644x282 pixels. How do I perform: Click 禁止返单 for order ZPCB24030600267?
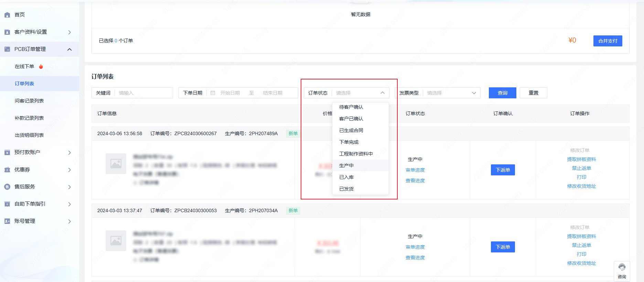point(581,168)
